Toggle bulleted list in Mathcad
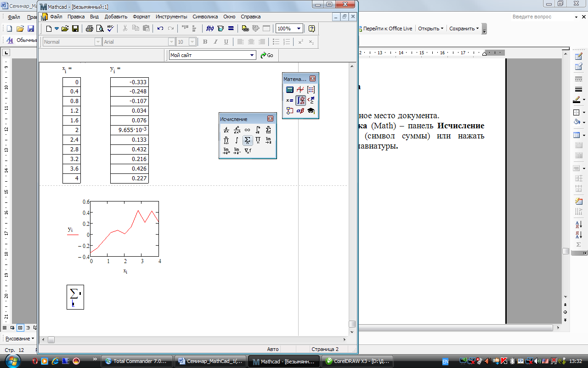Image resolution: width=588 pixels, height=368 pixels. 276,42
